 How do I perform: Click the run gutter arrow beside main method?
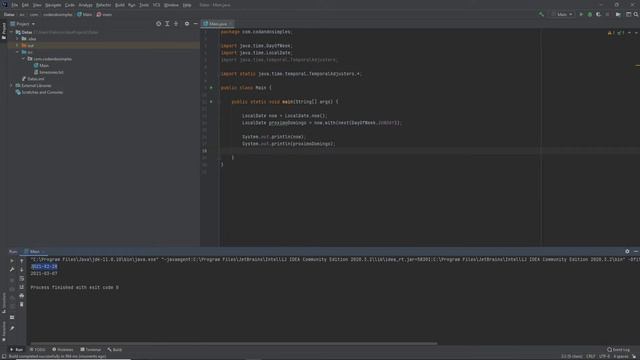click(x=211, y=102)
